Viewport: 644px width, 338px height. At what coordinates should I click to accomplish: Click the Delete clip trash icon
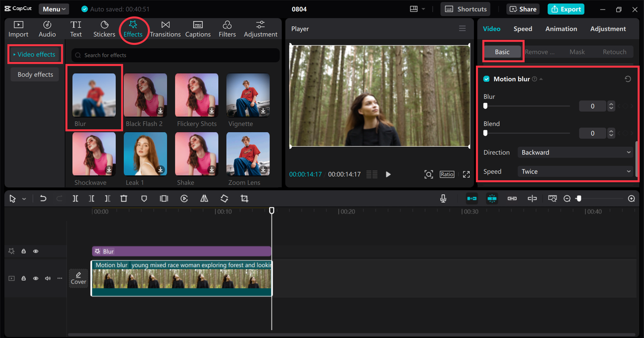point(124,199)
